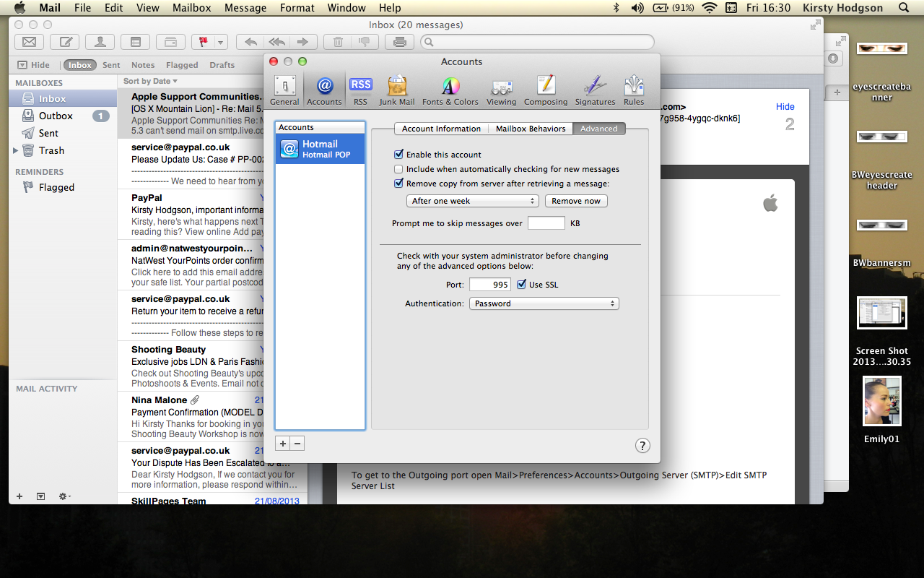The image size is (924, 578).
Task: Switch to the Mailbox Behaviors tab
Action: click(x=531, y=129)
